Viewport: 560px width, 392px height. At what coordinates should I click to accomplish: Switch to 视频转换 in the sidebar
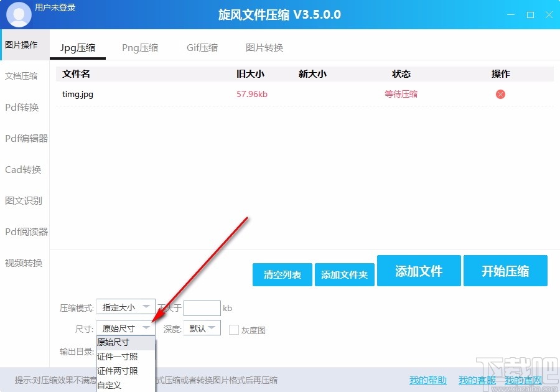coord(24,263)
